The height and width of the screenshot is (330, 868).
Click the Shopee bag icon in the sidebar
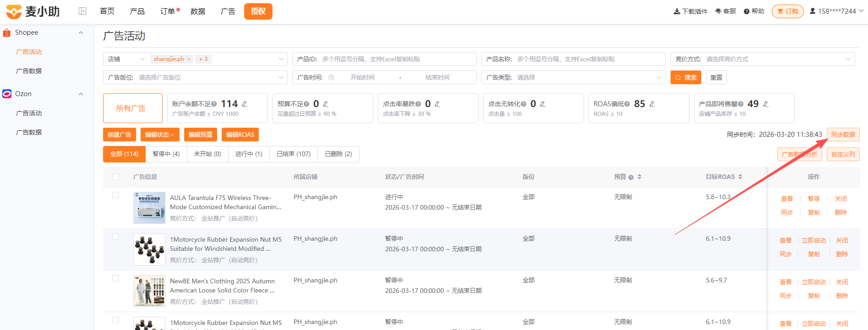point(7,32)
